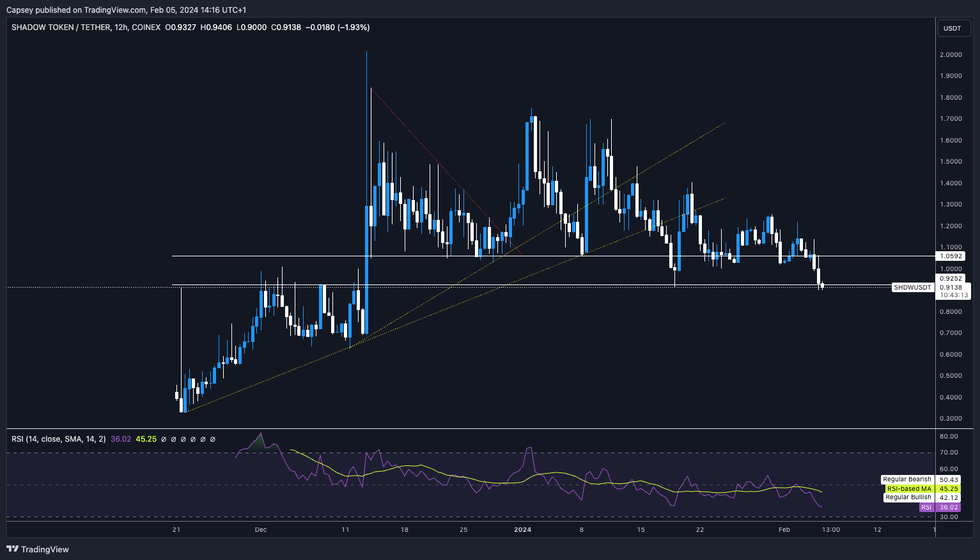Click the yellow 45.25 value in RSI legend

[146, 439]
